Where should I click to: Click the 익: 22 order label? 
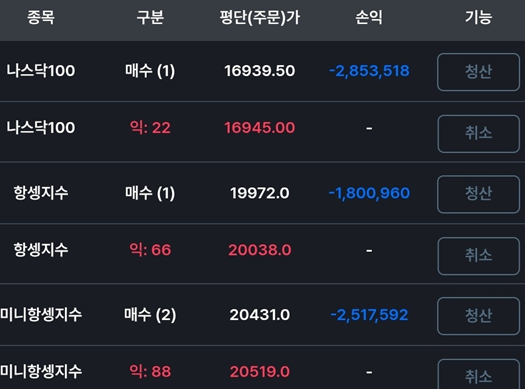150,128
